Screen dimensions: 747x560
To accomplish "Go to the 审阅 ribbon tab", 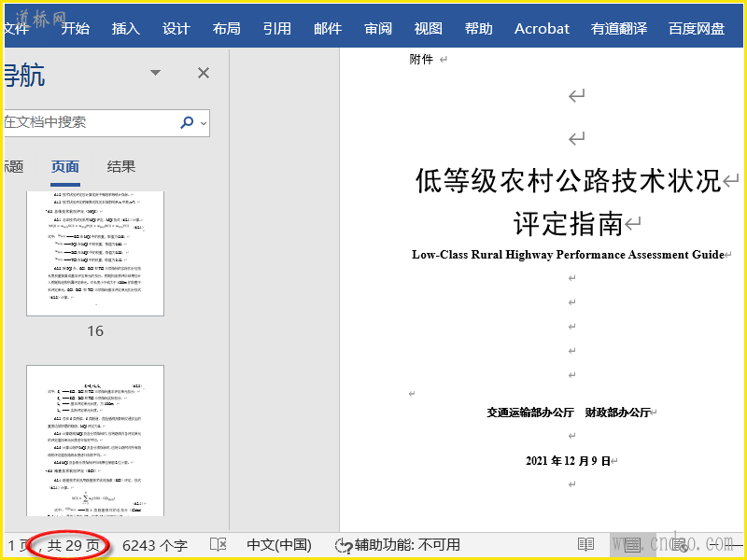I will [378, 29].
